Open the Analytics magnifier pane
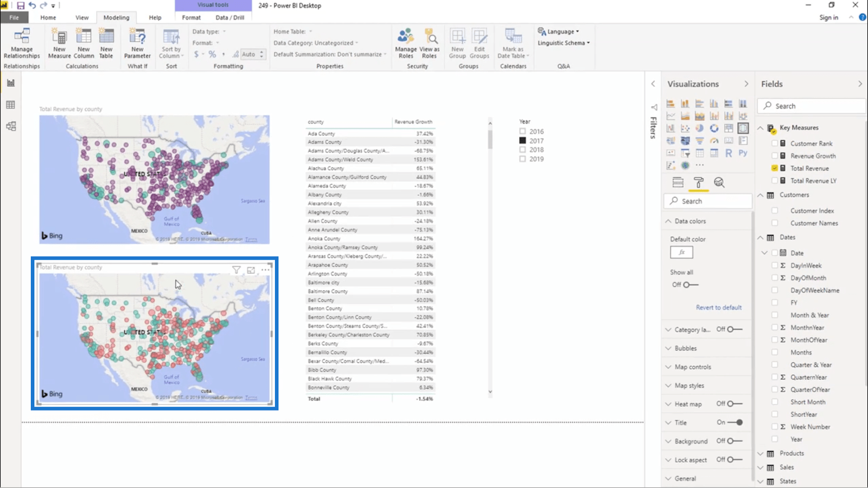 tap(719, 182)
